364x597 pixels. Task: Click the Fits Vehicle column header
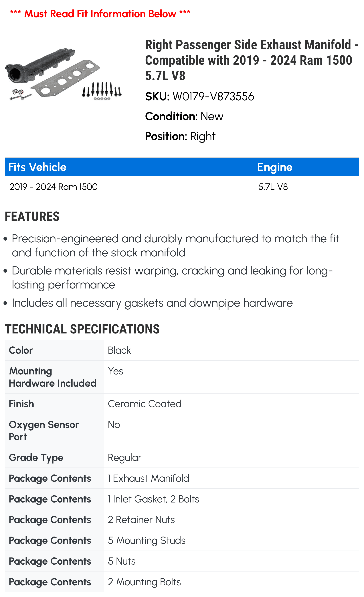point(37,167)
